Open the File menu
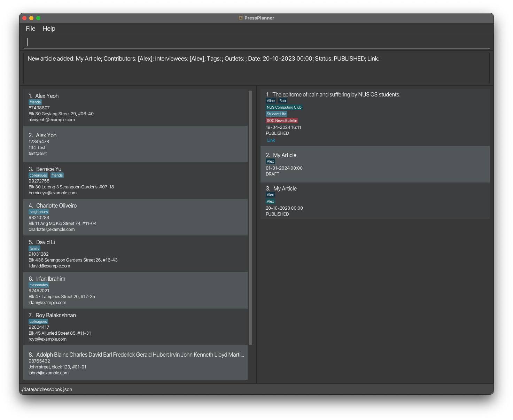 tap(31, 29)
